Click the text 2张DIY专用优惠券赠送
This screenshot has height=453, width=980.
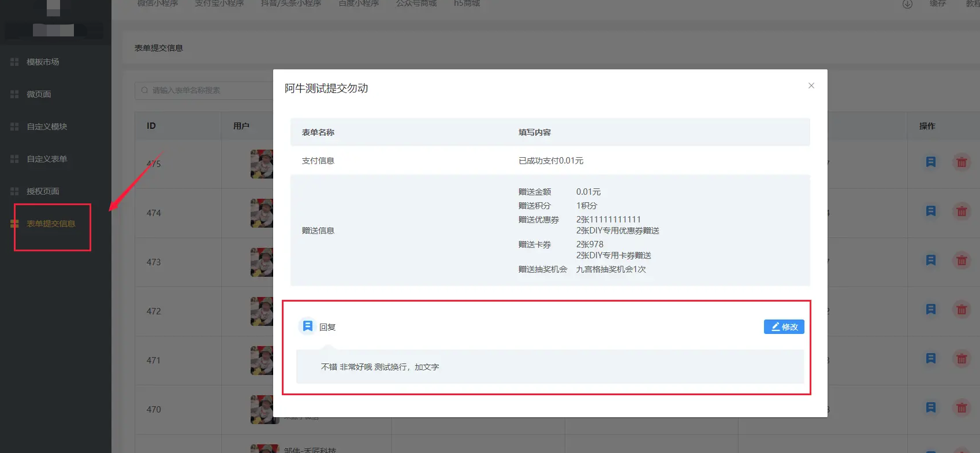click(618, 231)
